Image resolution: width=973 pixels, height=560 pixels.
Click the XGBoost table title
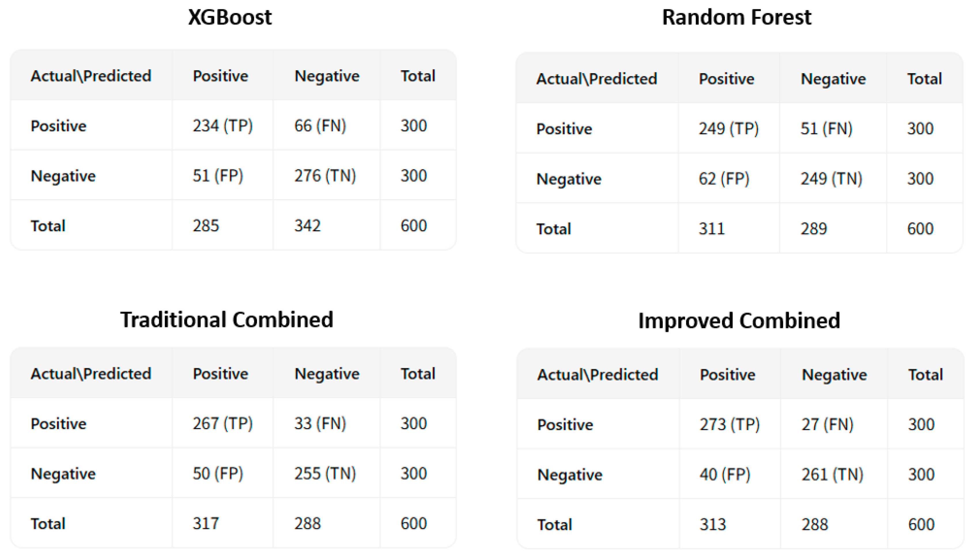230,17
